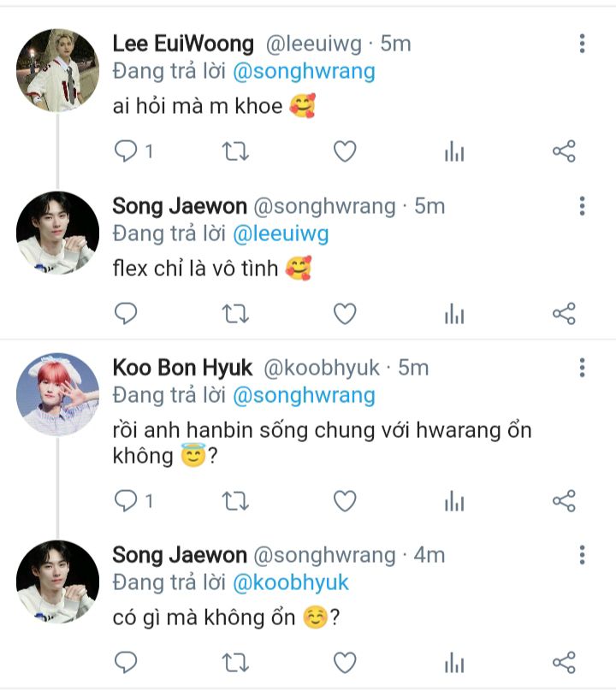Retweet the "flex chỉ là vô tình" tweet
This screenshot has width=616, height=691.
(x=235, y=314)
